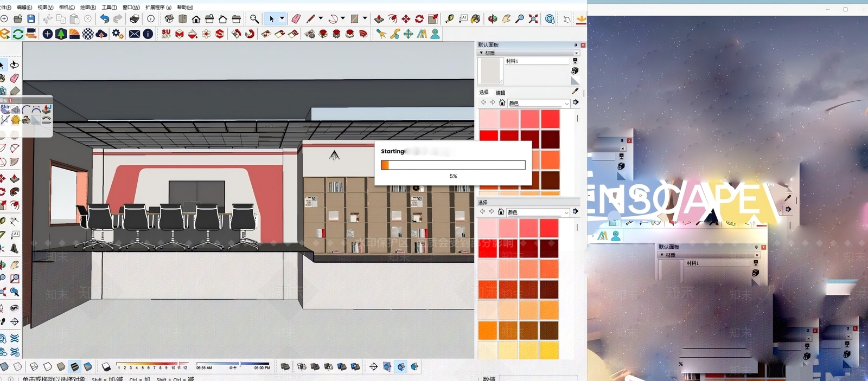Click the envelope mail icon
The image size is (868, 381).
click(x=135, y=34)
